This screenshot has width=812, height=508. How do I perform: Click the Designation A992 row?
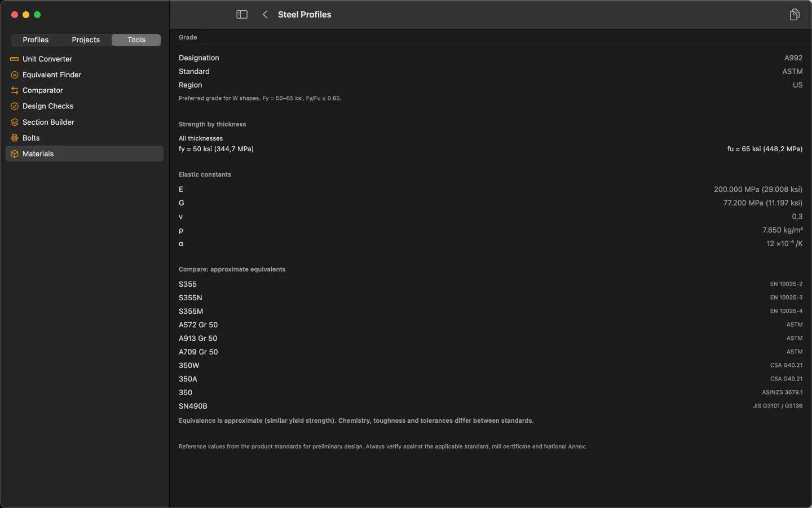point(491,58)
